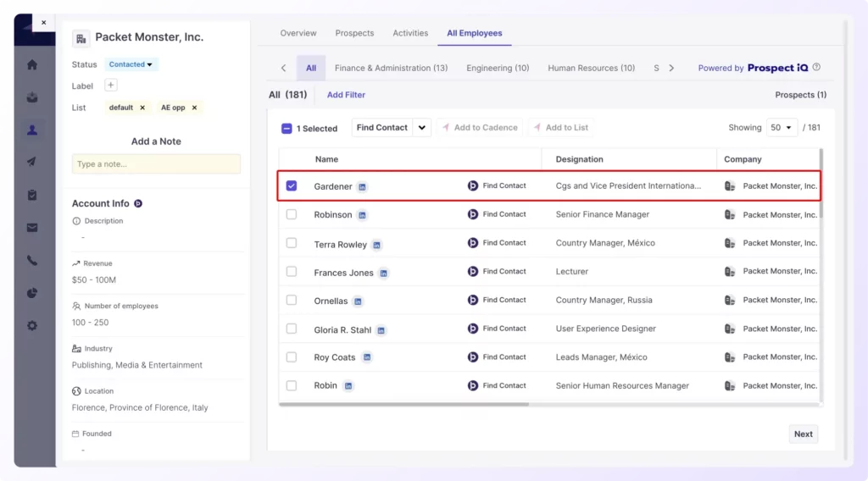This screenshot has height=481, width=868.
Task: Show previous department tabs with left chevron
Action: 283,68
